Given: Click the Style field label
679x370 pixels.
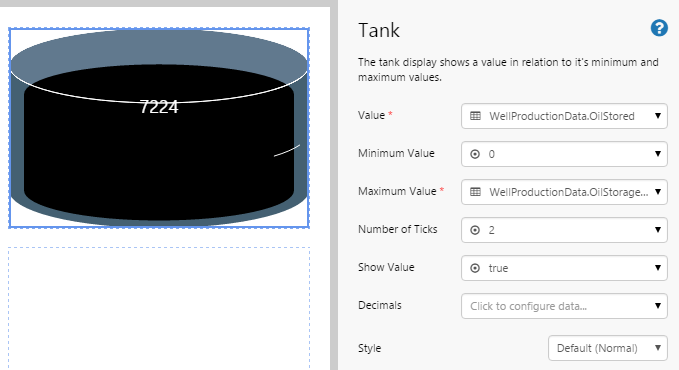Looking at the screenshot, I should tap(369, 348).
